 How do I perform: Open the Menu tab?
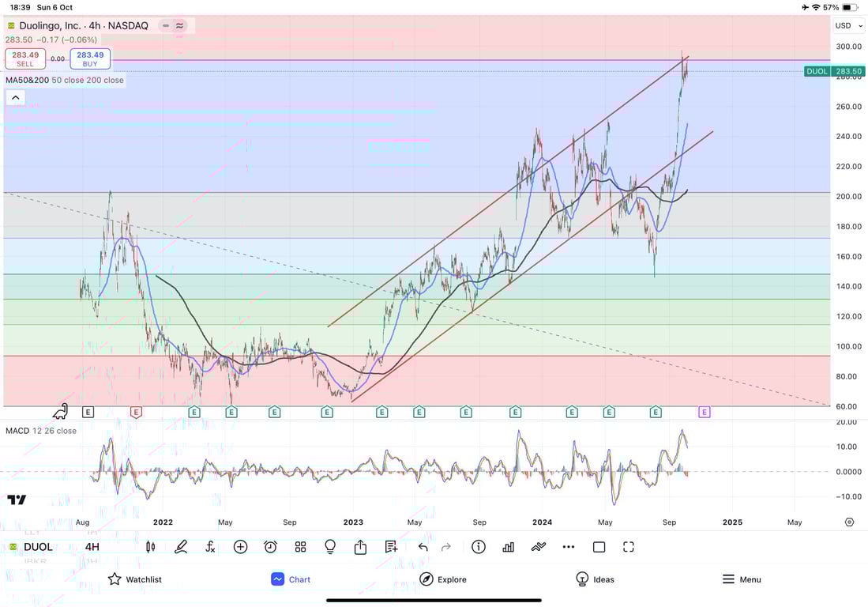[x=742, y=579]
